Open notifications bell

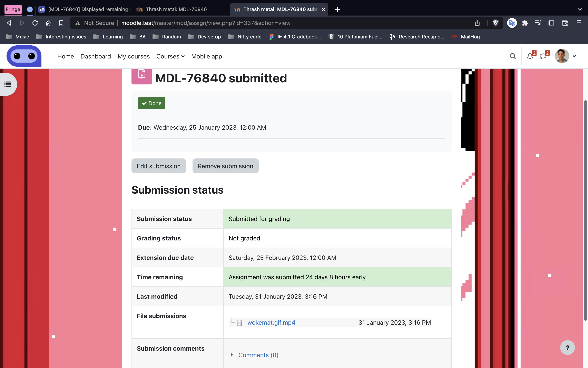(x=530, y=56)
